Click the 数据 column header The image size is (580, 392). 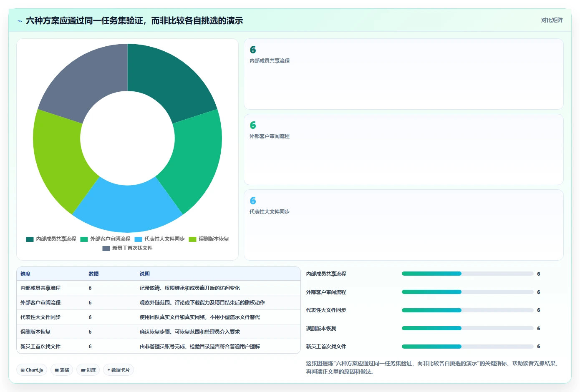[x=93, y=274]
